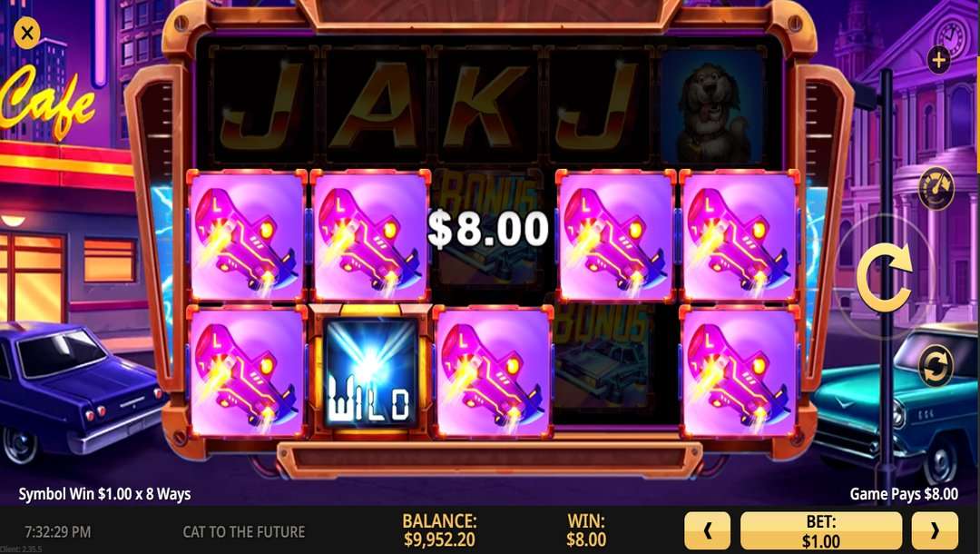Click the BALANCE $9,952.20 display
Image resolution: width=980 pixels, height=554 pixels.
439,530
